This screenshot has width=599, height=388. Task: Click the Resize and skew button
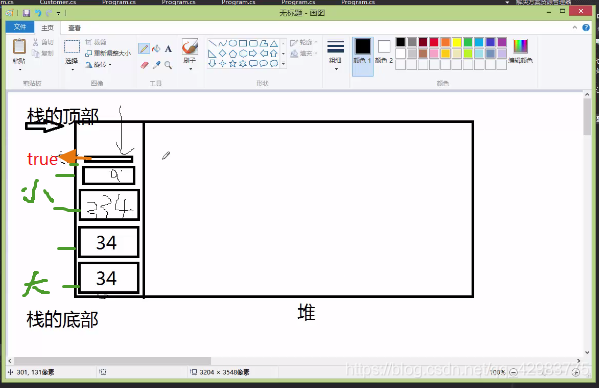tap(108, 53)
